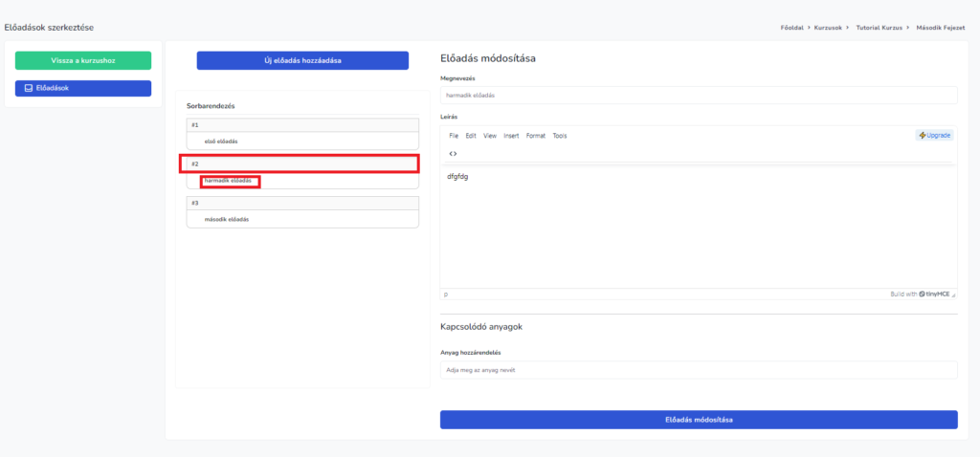Submit with the Előadás módosítása button
980x457 pixels.
699,420
